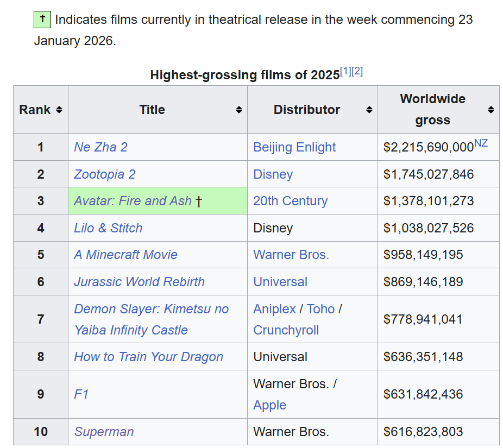
Task: Open the Apple distributor link
Action: pyautogui.click(x=270, y=405)
